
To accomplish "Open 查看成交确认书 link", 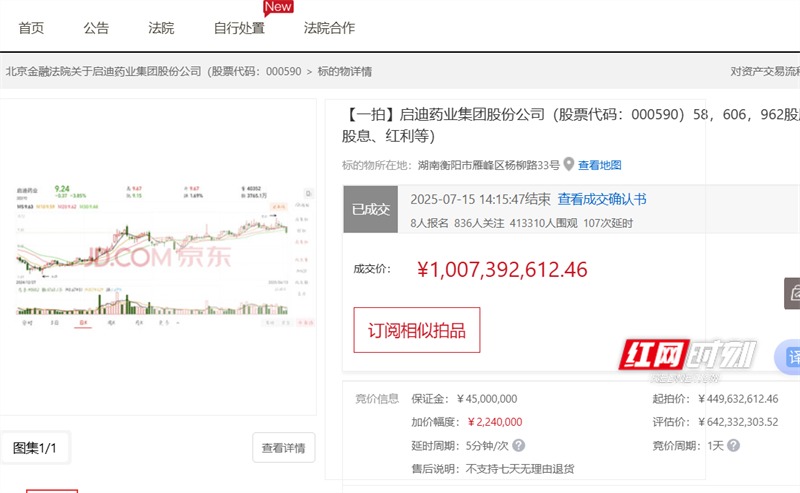I will (602, 199).
